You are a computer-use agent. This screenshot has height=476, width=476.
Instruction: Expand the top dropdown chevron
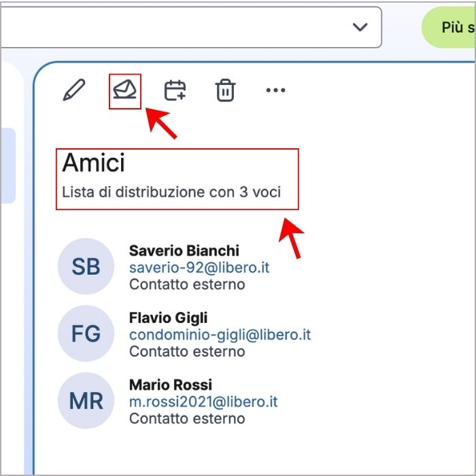tap(360, 27)
